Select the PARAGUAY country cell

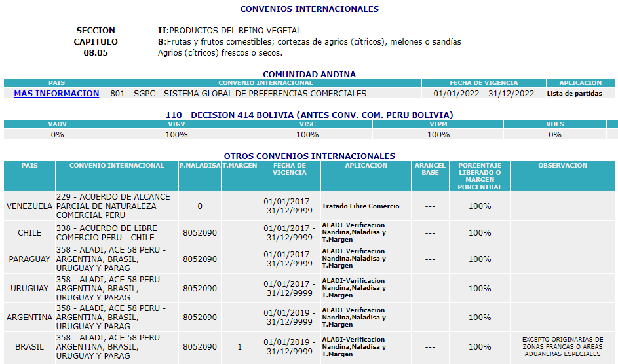(x=29, y=259)
